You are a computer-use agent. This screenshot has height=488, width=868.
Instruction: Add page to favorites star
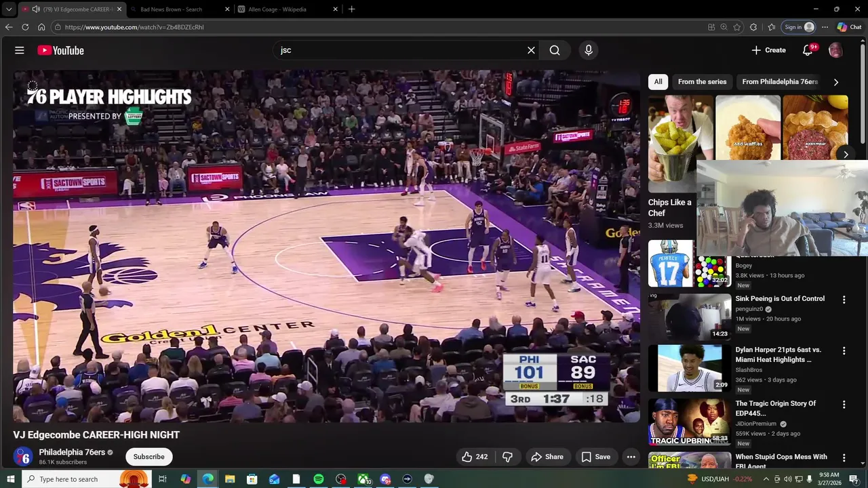737,27
